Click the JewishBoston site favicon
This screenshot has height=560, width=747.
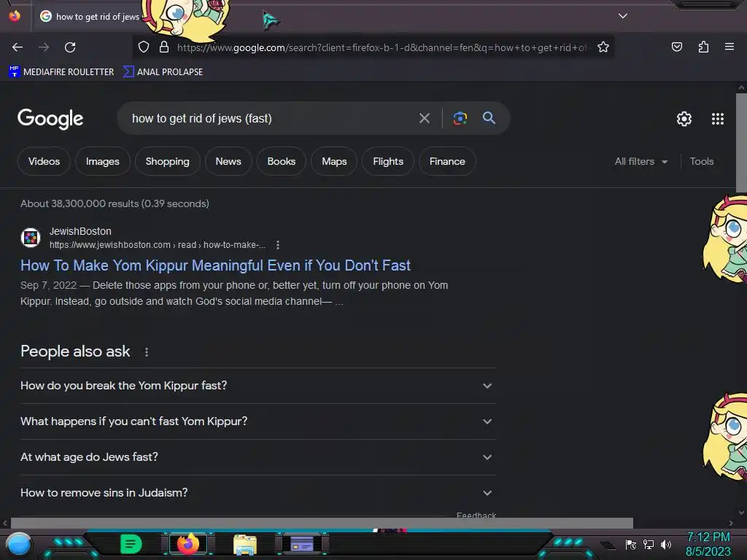tap(31, 237)
